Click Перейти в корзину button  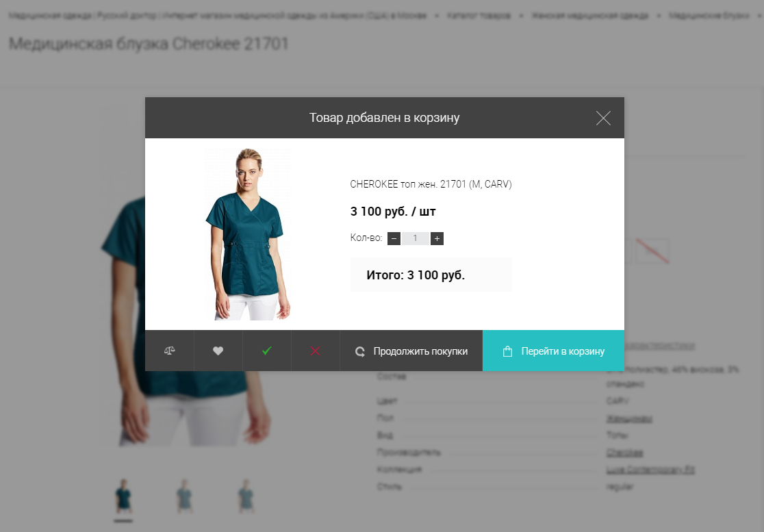coord(554,351)
